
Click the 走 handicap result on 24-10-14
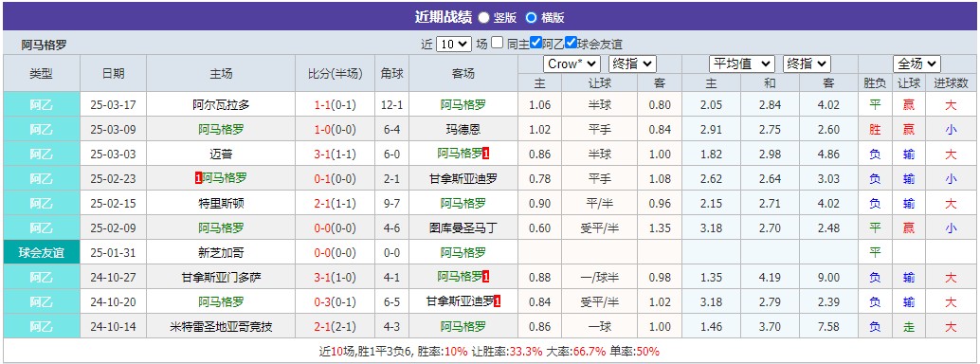point(909,326)
